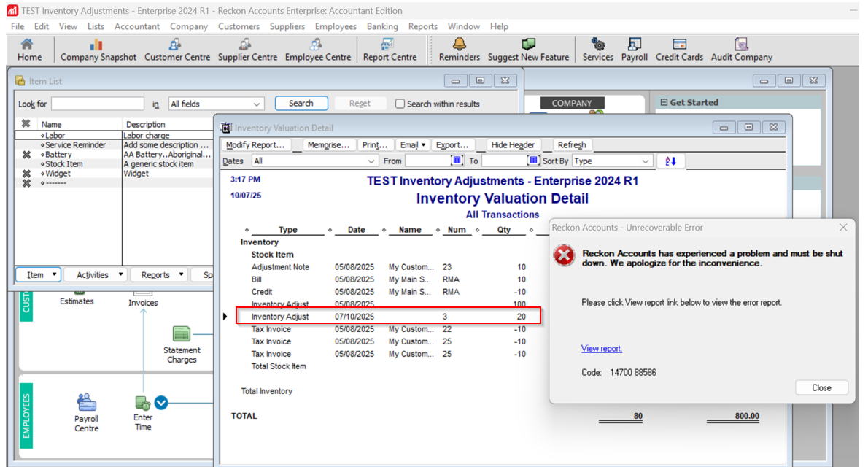Select the Service Reminder item row
Image resolution: width=868 pixels, height=467 pixels.
coord(114,145)
